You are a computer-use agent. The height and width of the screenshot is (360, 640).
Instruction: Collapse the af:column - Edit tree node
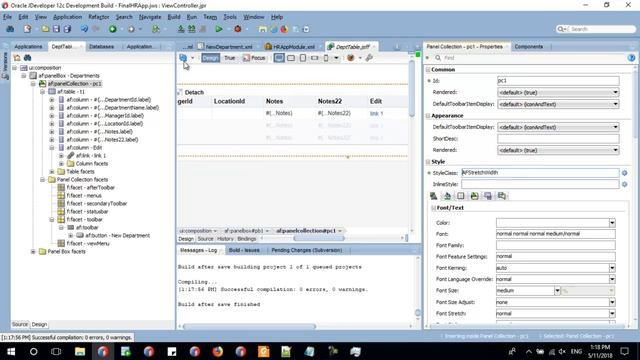(52, 148)
